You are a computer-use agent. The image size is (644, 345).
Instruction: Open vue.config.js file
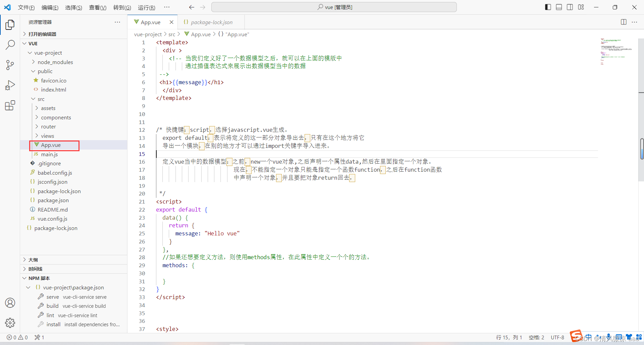[x=74, y=219]
